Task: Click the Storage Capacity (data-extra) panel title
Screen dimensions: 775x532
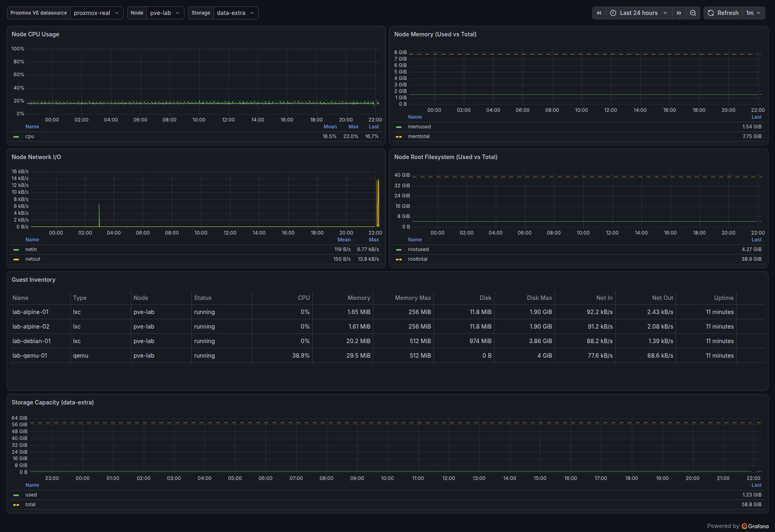Action: (x=52, y=402)
